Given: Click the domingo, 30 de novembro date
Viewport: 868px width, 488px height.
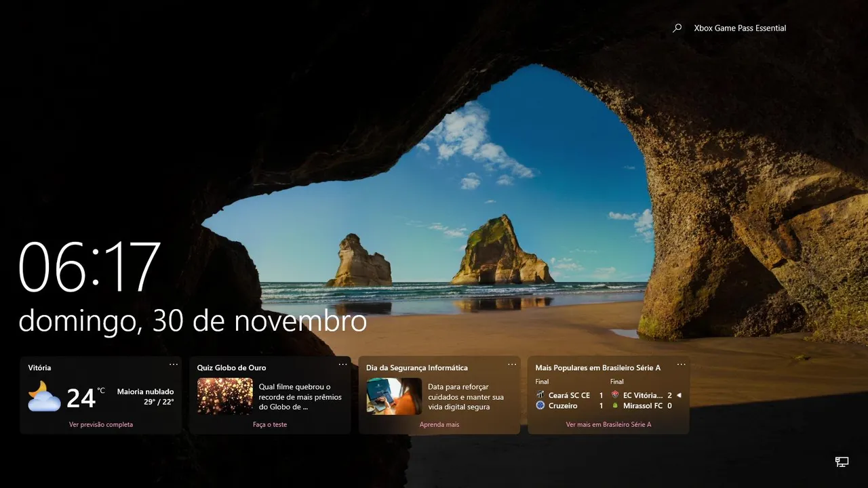Looking at the screenshot, I should pyautogui.click(x=193, y=321).
